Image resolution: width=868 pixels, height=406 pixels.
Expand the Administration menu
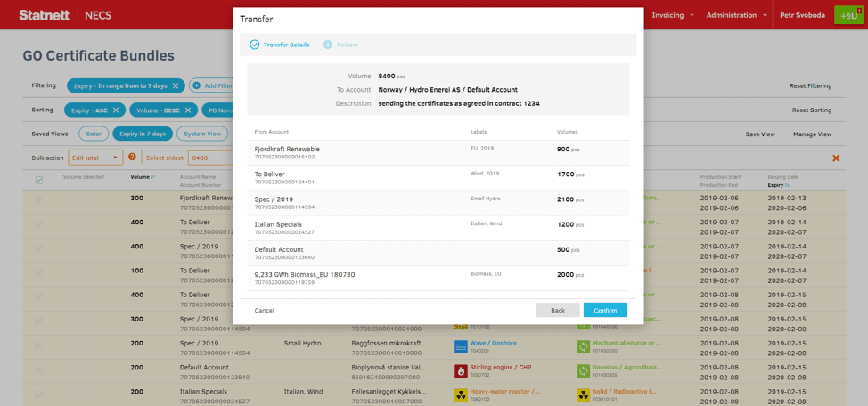736,15
